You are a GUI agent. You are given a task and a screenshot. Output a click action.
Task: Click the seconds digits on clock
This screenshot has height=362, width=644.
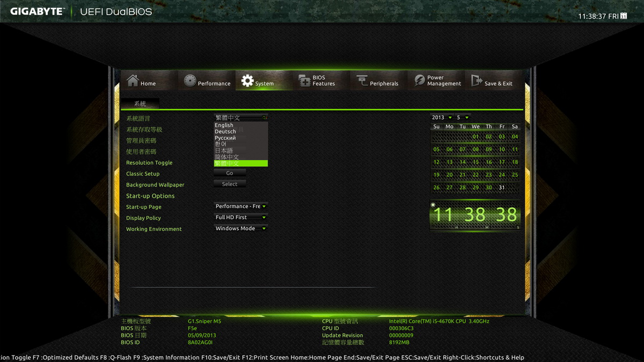point(507,215)
